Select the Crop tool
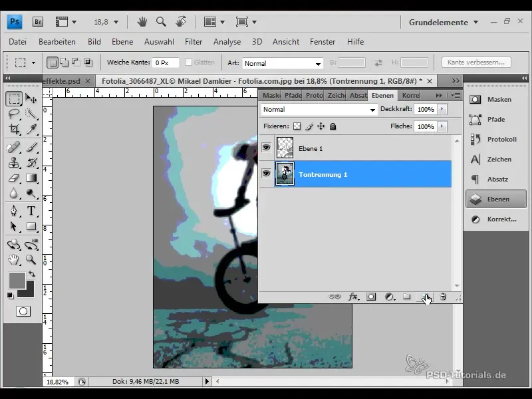 [14, 129]
